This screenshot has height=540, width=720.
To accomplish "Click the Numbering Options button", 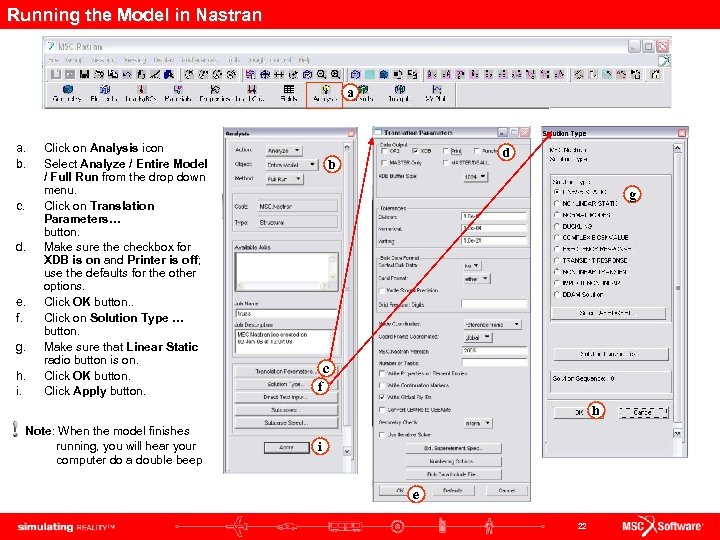I will click(453, 461).
